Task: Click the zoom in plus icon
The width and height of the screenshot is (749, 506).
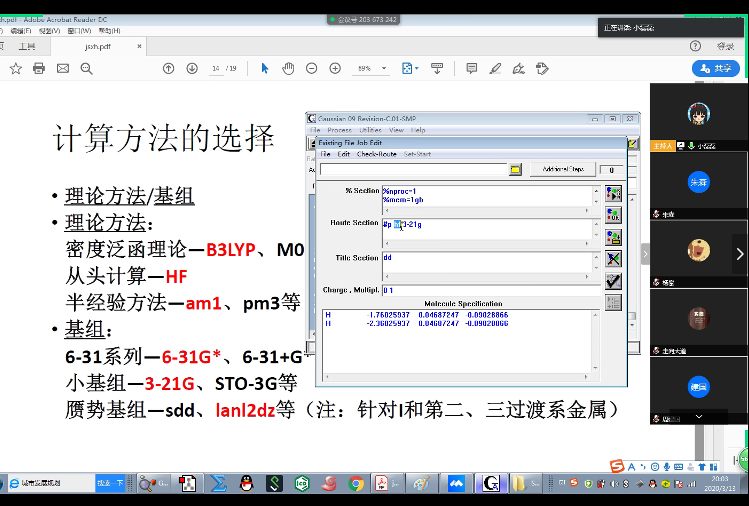Action: point(333,68)
